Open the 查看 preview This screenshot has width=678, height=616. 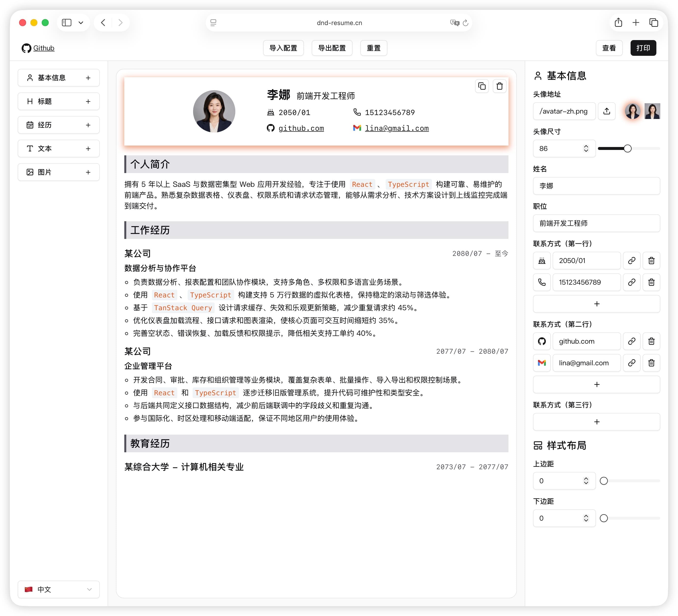(x=609, y=48)
